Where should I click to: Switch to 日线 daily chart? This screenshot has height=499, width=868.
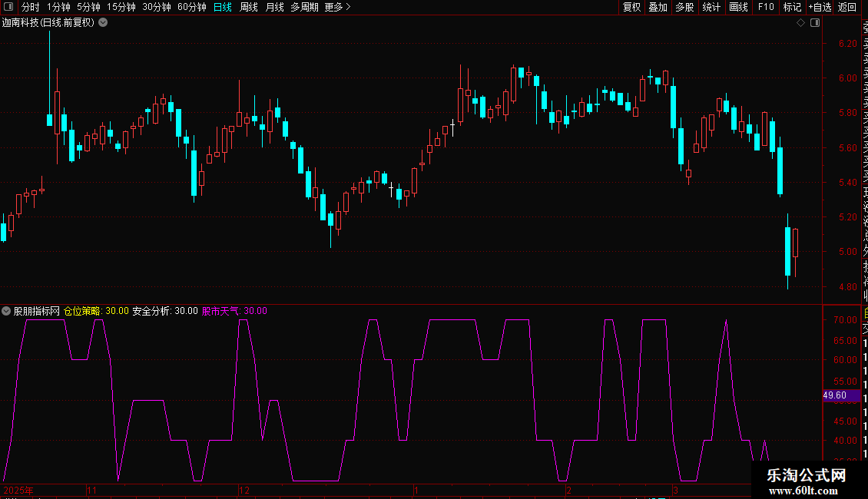[223, 7]
